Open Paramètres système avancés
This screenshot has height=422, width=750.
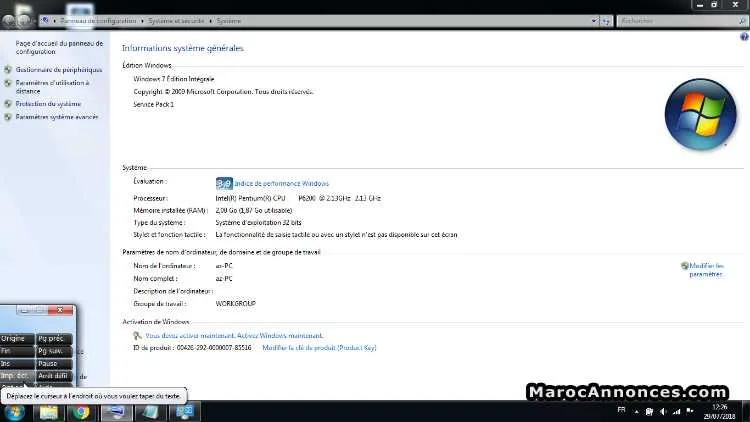click(56, 117)
